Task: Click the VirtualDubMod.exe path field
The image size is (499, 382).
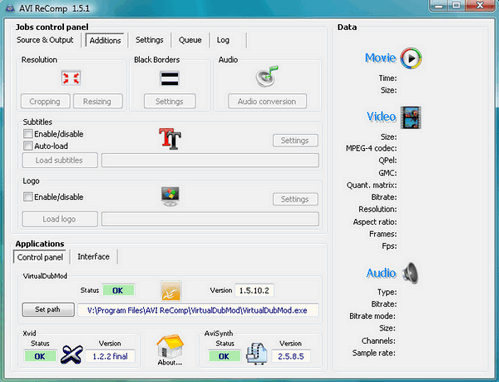Action: point(198,310)
